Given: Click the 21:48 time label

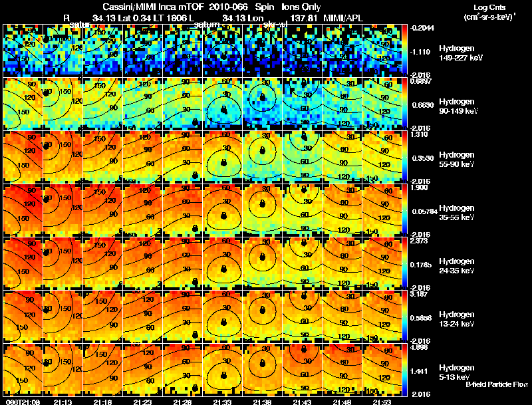Looking at the screenshot, I should point(342,402).
